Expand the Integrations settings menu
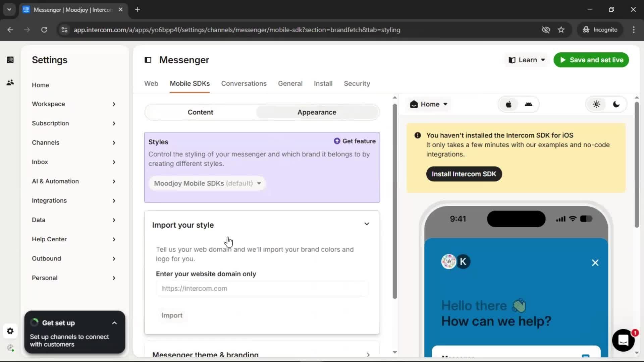The height and width of the screenshot is (362, 644). tap(74, 201)
